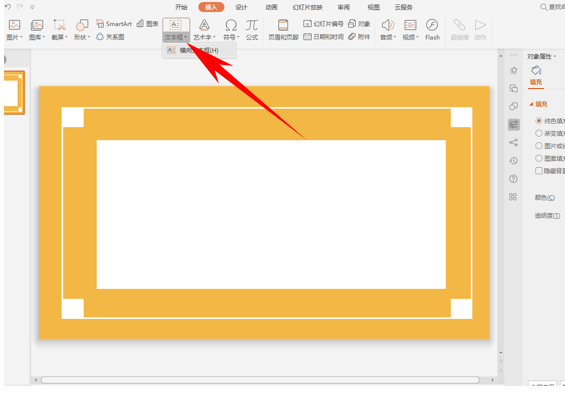Viewport: 565px width, 393px height.
Task: Insert 日期和时间 (Date and time)
Action: (x=323, y=37)
